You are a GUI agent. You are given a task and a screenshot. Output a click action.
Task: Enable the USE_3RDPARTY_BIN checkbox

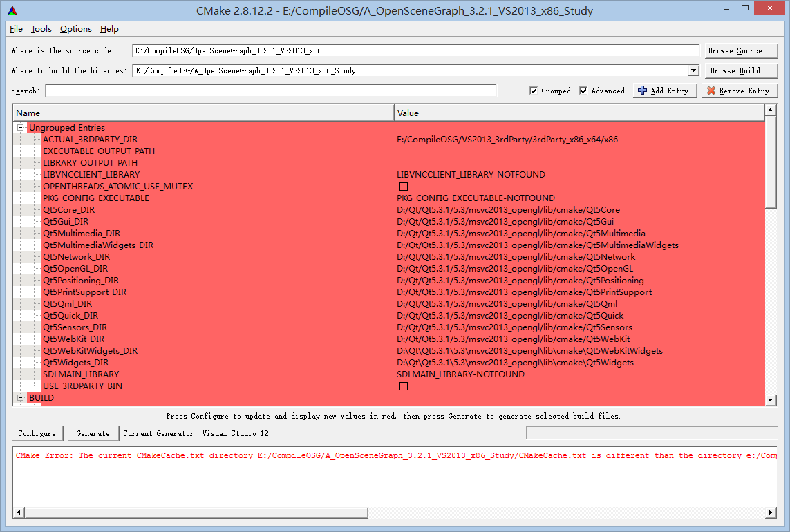[x=404, y=386]
